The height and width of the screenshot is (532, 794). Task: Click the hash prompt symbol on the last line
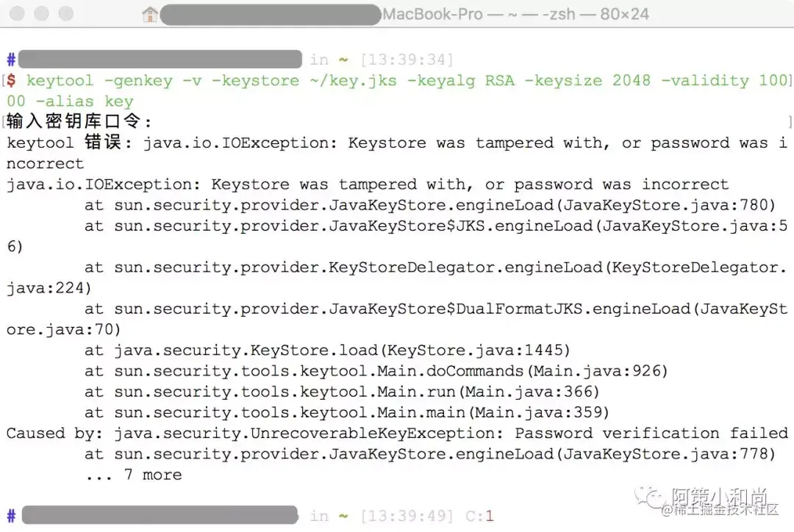coord(10,514)
